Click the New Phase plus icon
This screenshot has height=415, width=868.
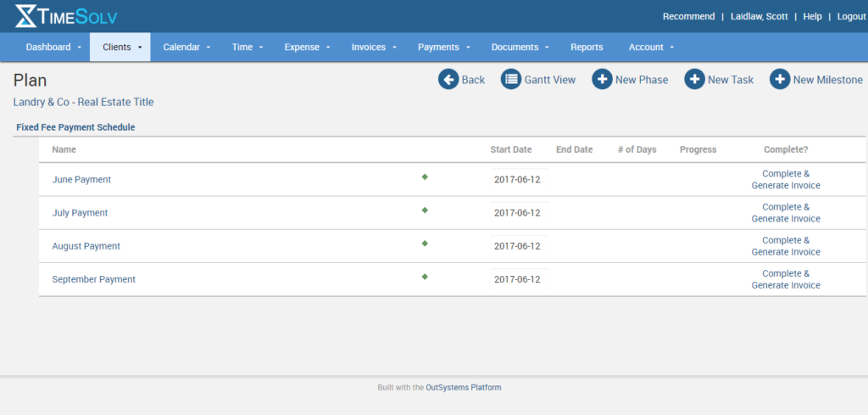[x=602, y=80]
